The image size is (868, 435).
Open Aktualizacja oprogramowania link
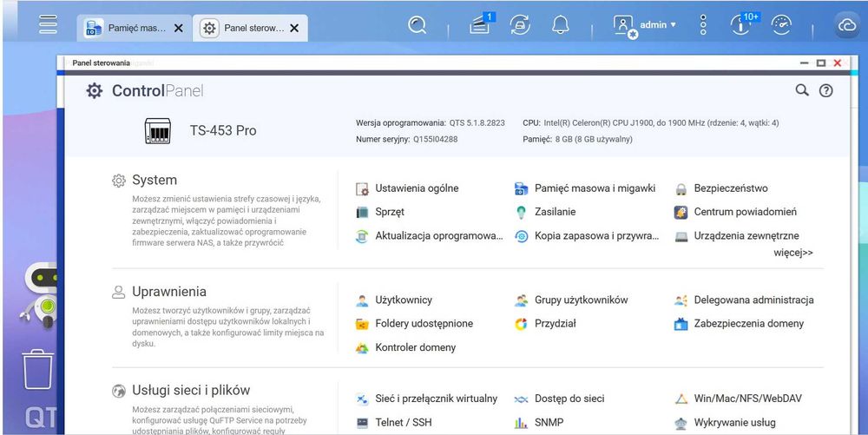tap(439, 236)
